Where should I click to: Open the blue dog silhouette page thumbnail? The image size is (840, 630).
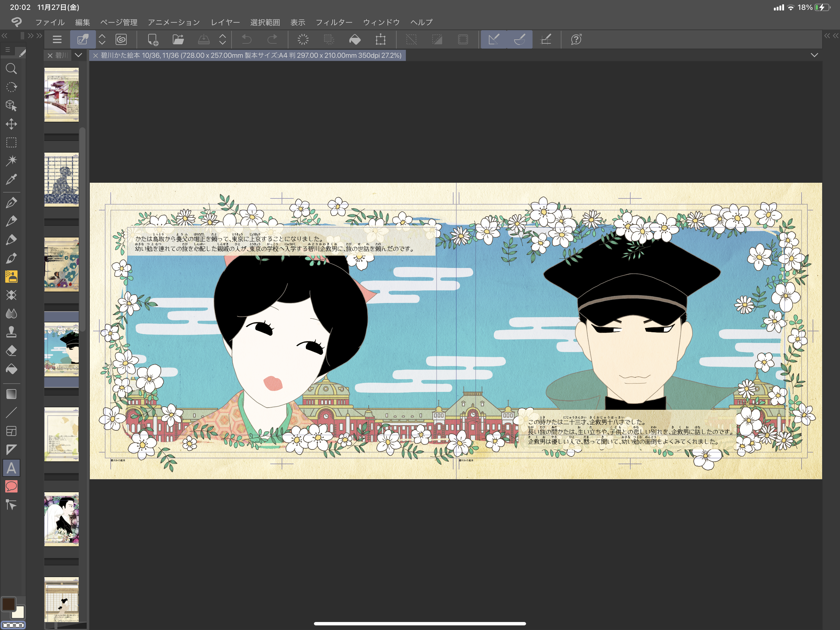tap(61, 179)
